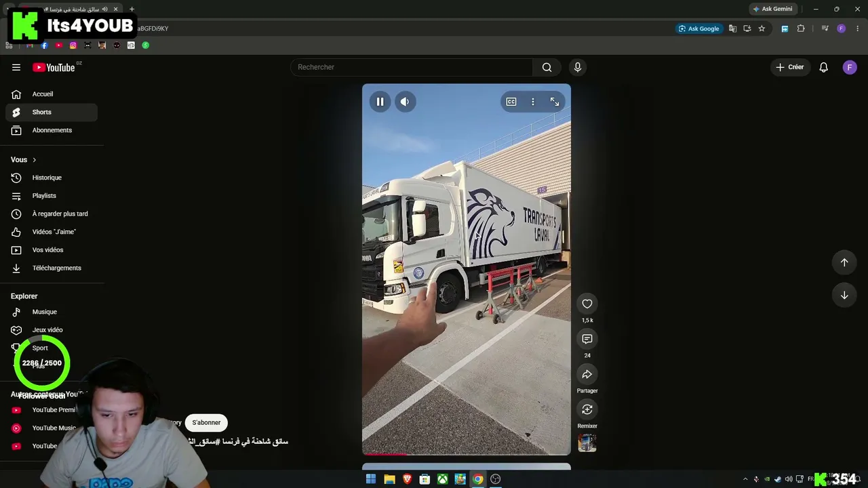Open Playlists in the sidebar
This screenshot has width=868, height=488.
pos(52,196)
